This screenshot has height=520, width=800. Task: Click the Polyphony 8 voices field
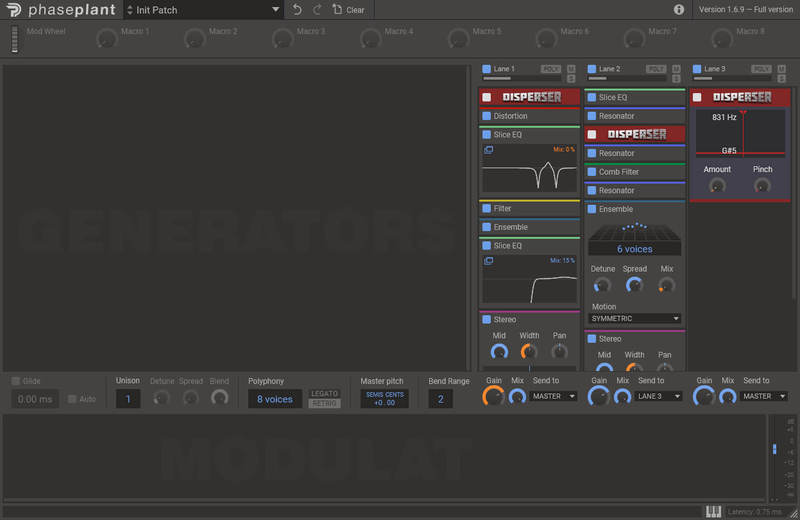[275, 399]
